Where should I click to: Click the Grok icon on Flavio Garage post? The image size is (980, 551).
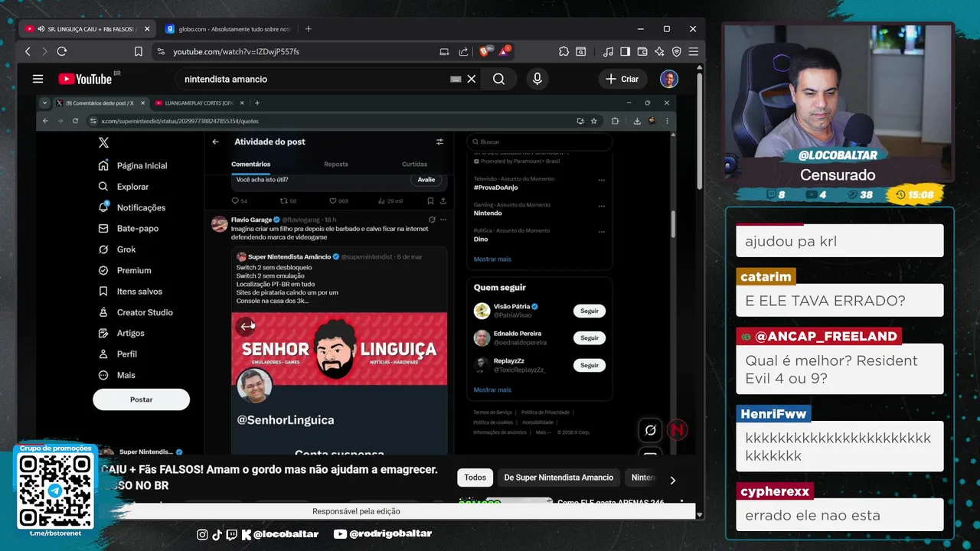[x=432, y=220]
